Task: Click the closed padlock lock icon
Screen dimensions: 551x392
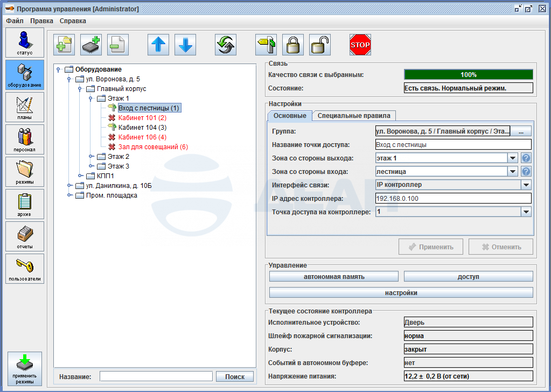Action: point(293,45)
